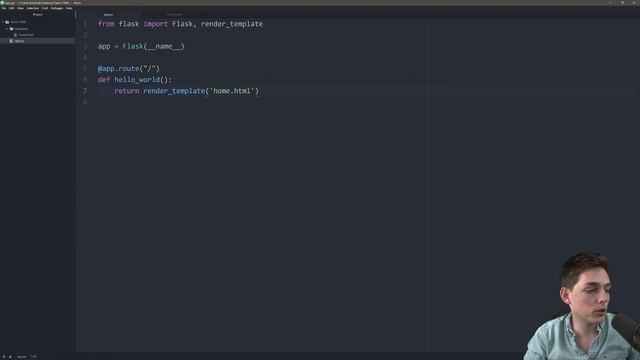Image resolution: width=640 pixels, height=360 pixels.
Task: Open the Selection menu
Action: [x=33, y=8]
